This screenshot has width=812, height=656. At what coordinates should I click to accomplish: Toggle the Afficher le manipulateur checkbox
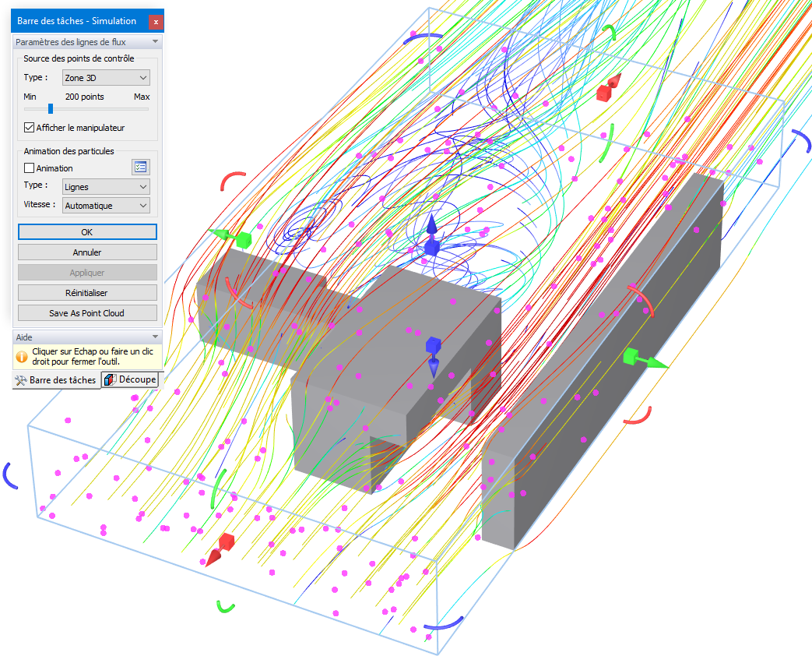click(x=29, y=128)
